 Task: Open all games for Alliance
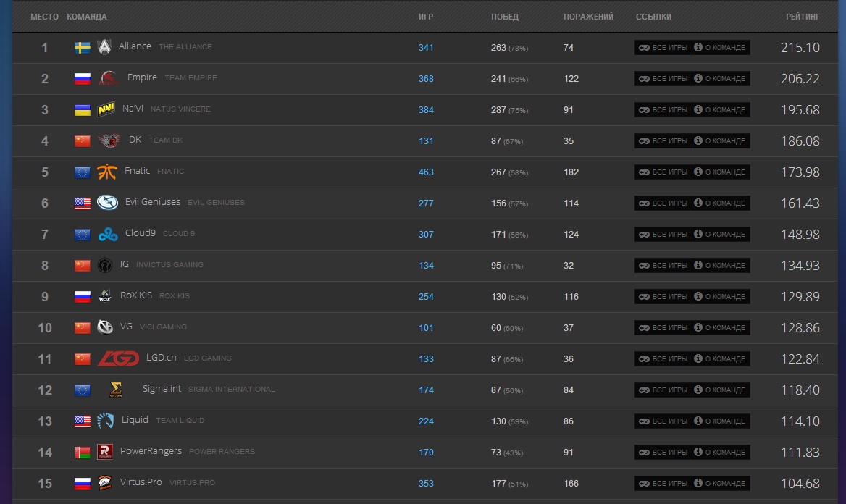point(662,48)
